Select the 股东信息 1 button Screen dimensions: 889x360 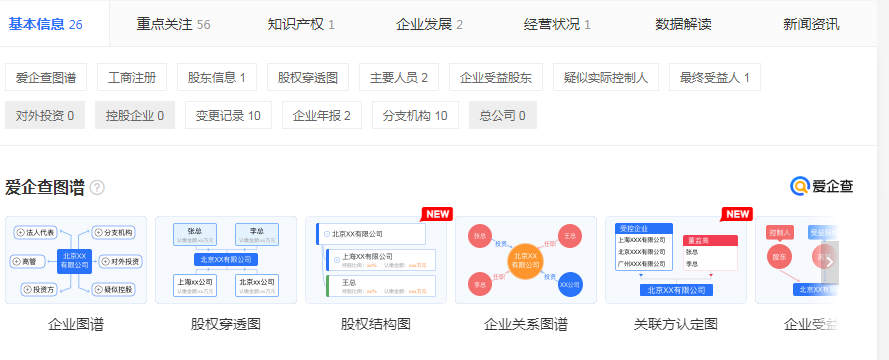click(x=217, y=78)
